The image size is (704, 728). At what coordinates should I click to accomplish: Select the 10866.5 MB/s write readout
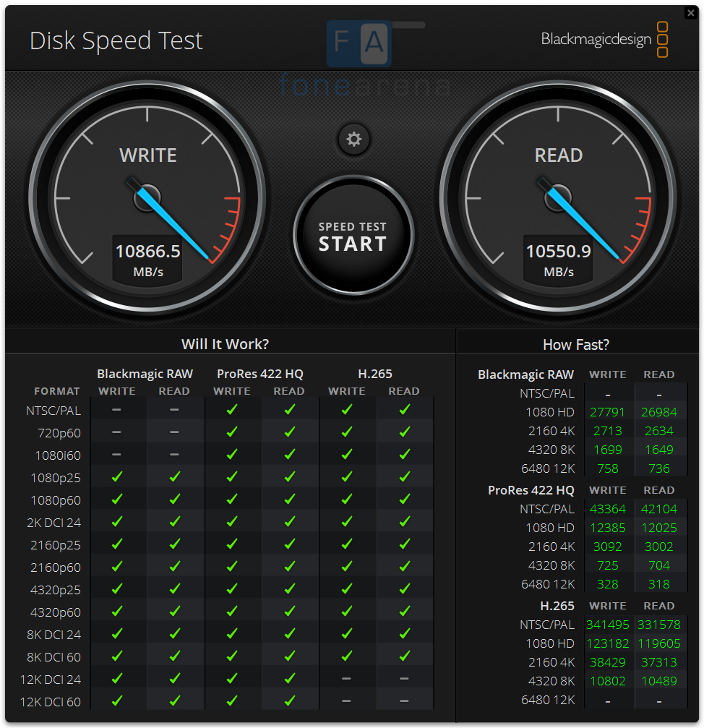coord(147,260)
